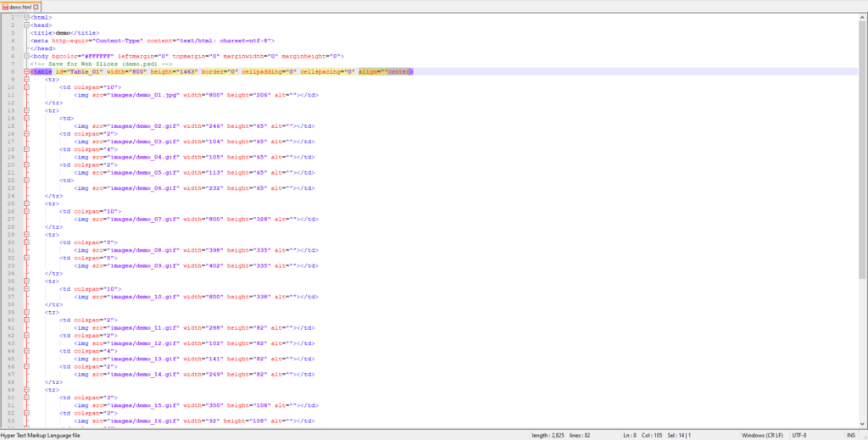Click 'Table_01' id value on line 8
The width and height of the screenshot is (868, 440).
[85, 72]
